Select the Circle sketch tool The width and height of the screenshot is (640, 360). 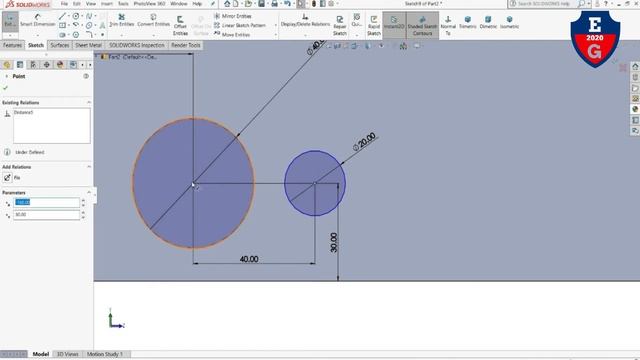tap(76, 16)
